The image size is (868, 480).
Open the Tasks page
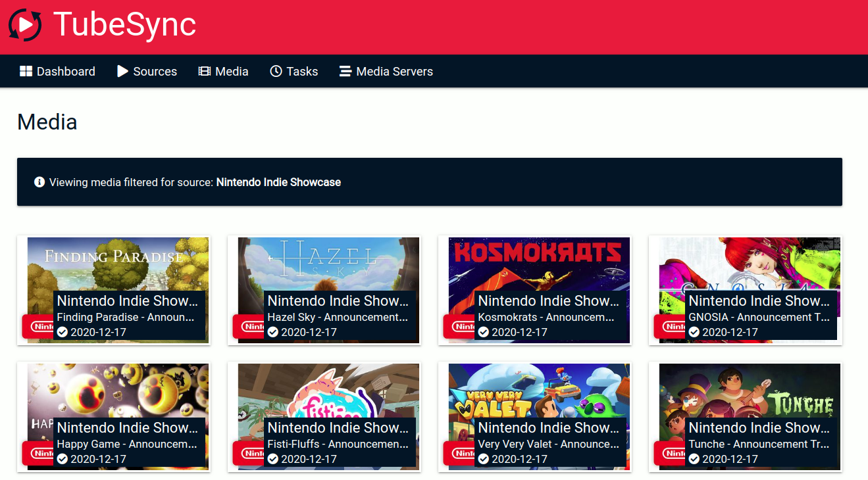pos(294,71)
